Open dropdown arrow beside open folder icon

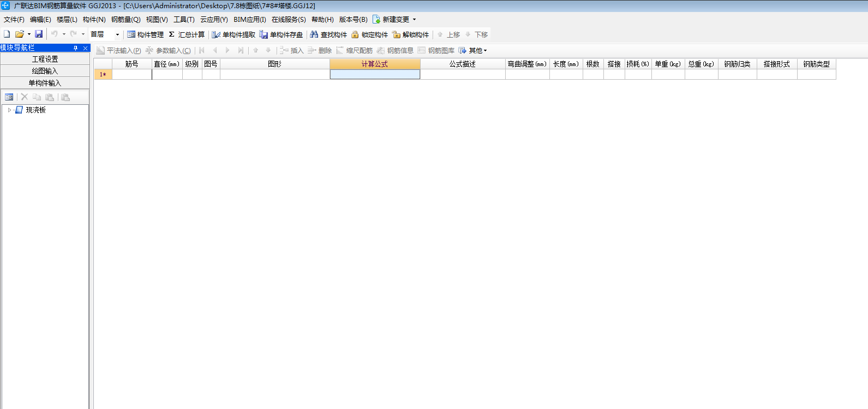(29, 34)
